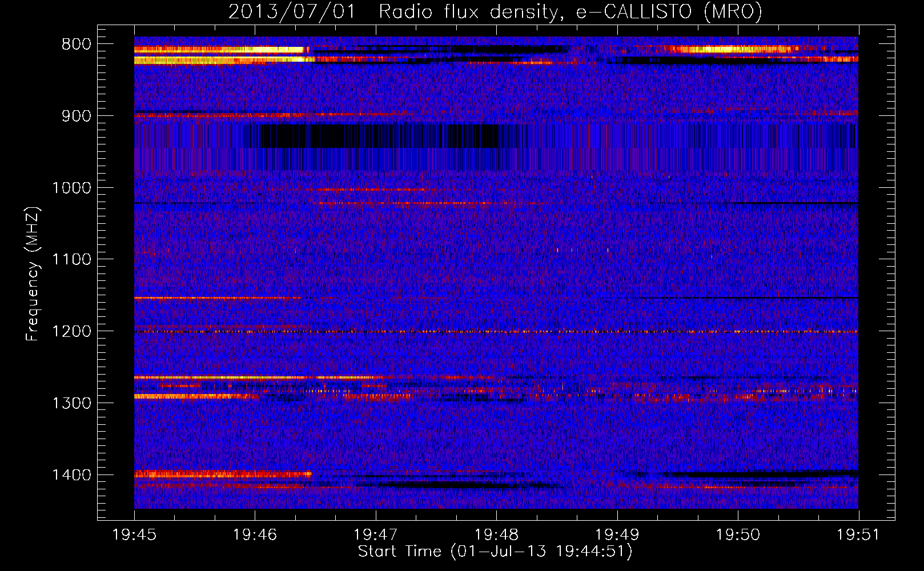Click the 'Frequency (MHZ)' axis label

pos(33,274)
